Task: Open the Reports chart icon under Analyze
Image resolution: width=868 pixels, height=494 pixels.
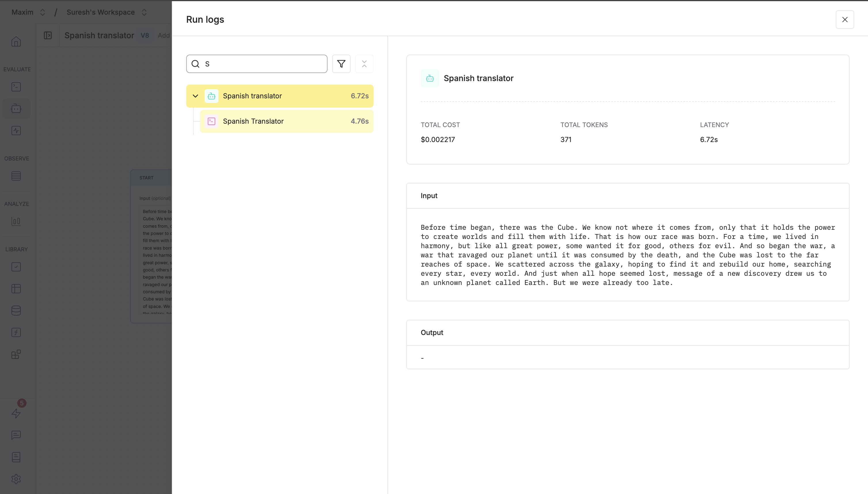Action: [x=16, y=222]
